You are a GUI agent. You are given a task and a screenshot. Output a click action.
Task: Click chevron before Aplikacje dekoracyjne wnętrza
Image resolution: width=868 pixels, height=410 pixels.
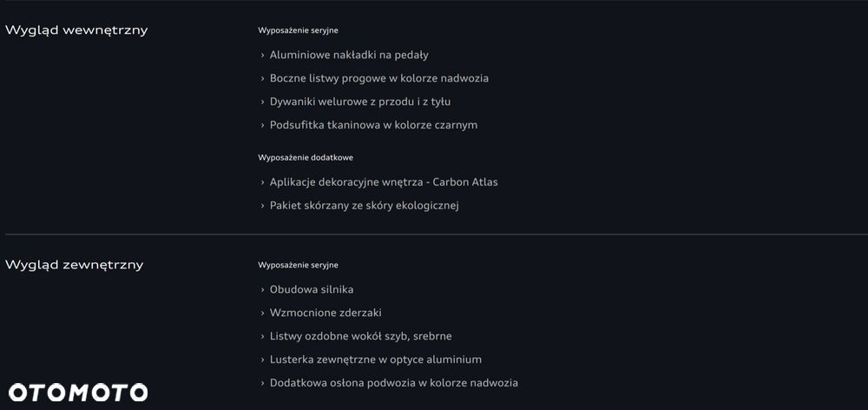pos(262,182)
